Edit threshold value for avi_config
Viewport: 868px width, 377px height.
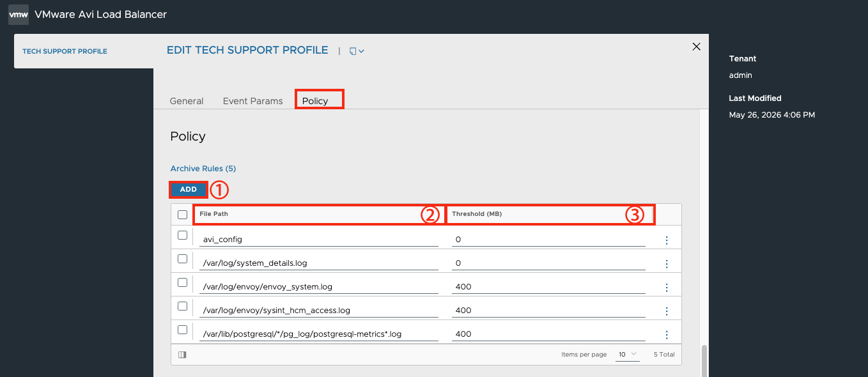click(548, 240)
